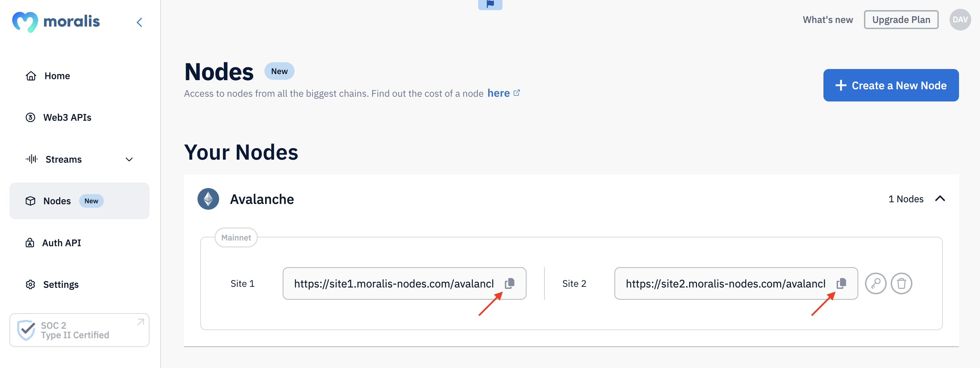Follow the 'here' node cost link

[x=498, y=93]
